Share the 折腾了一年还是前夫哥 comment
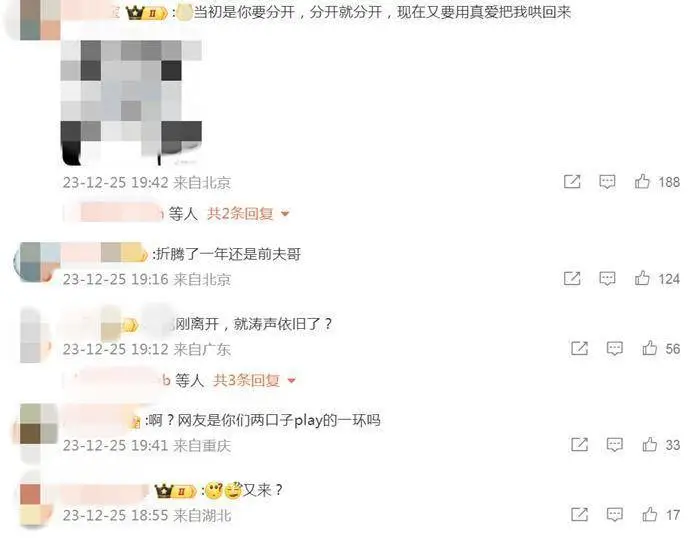This screenshot has width=700, height=538. coord(572,278)
